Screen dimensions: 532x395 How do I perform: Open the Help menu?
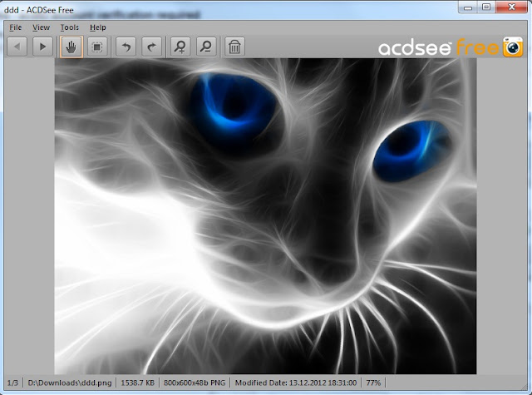(x=98, y=27)
